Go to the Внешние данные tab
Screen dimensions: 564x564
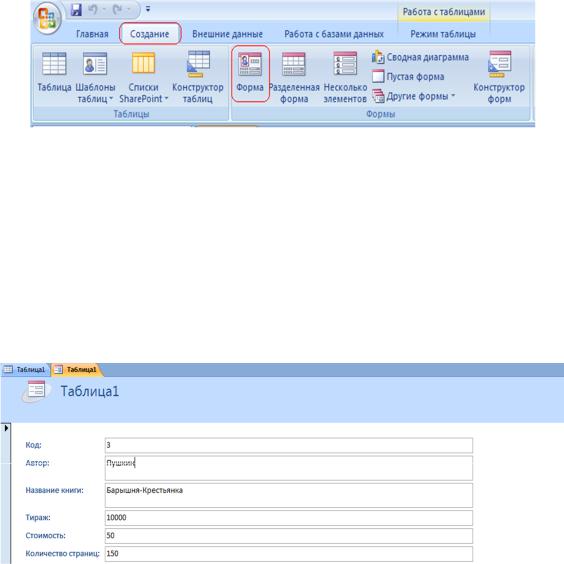[227, 34]
